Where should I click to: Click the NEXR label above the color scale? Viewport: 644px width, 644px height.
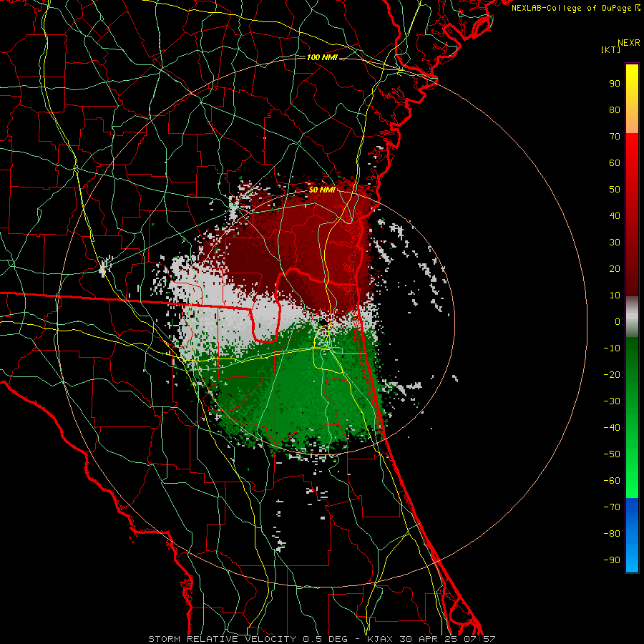point(629,43)
